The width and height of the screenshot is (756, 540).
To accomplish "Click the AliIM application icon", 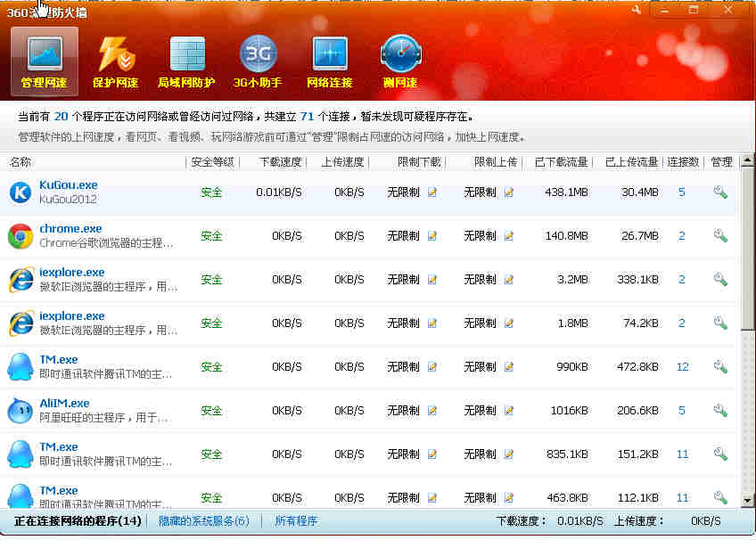I will coord(21,411).
